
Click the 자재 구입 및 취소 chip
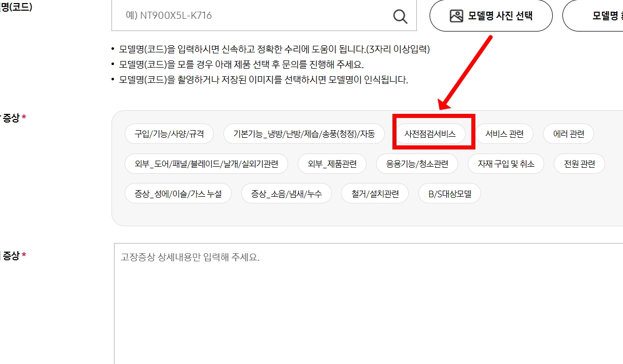[x=505, y=163]
